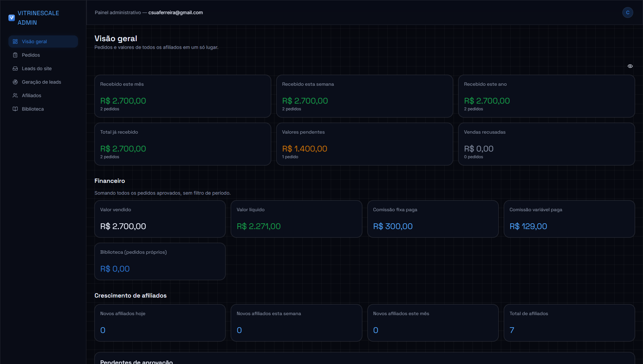Image resolution: width=643 pixels, height=364 pixels.
Task: Click the Valor vendido R$ 2.700,00 amount
Action: click(x=123, y=226)
